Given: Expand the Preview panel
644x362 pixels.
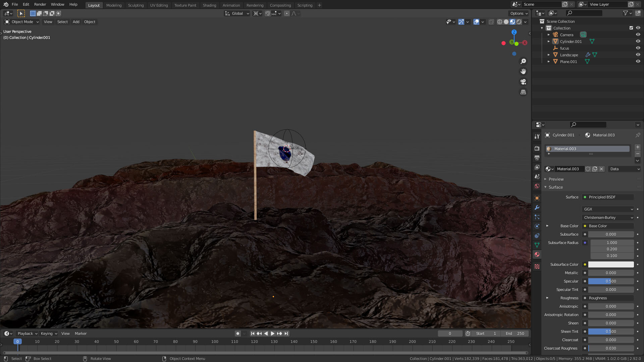Looking at the screenshot, I should (556, 179).
